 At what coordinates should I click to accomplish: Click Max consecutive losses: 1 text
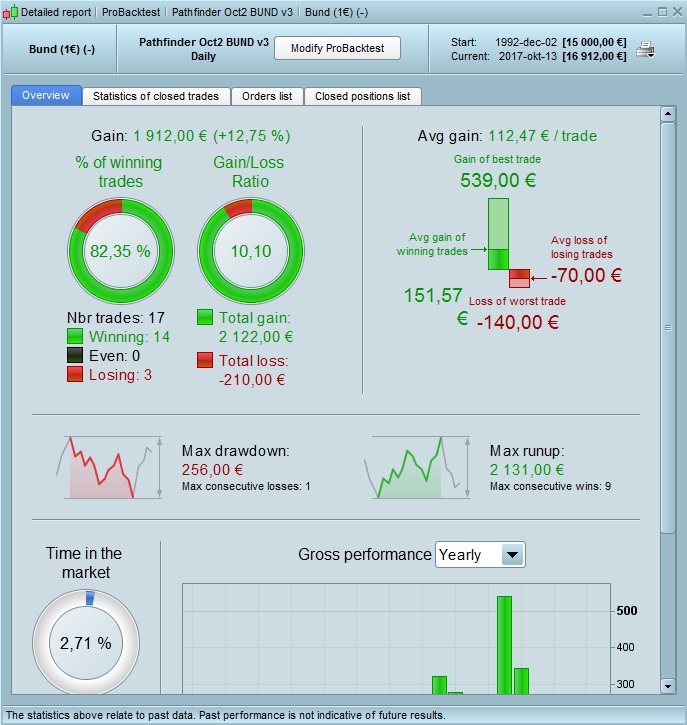tap(246, 486)
